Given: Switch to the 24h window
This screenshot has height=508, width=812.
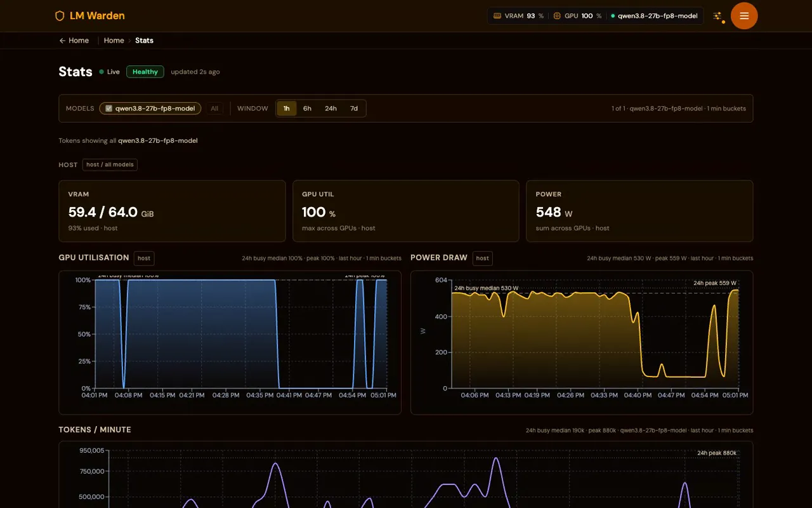Looking at the screenshot, I should 331,109.
